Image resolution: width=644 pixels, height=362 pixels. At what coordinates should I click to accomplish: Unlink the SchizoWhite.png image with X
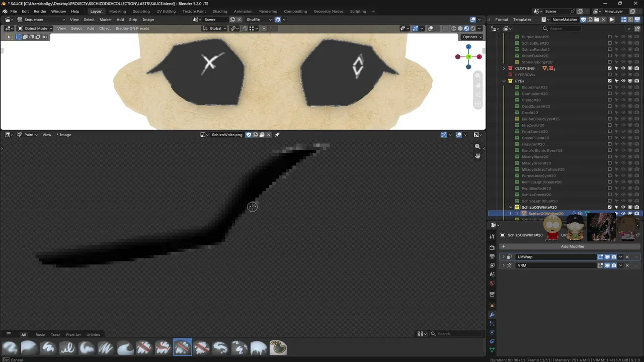(269, 135)
